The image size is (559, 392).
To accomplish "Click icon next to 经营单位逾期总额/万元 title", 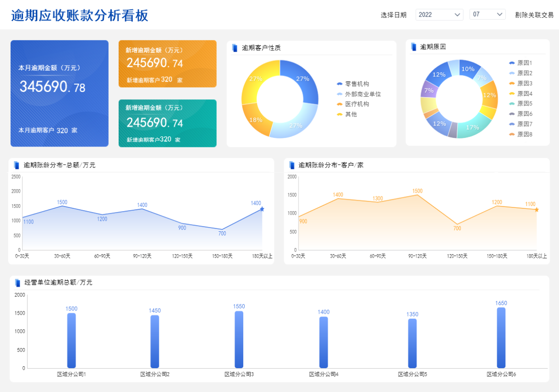I will coord(18,283).
